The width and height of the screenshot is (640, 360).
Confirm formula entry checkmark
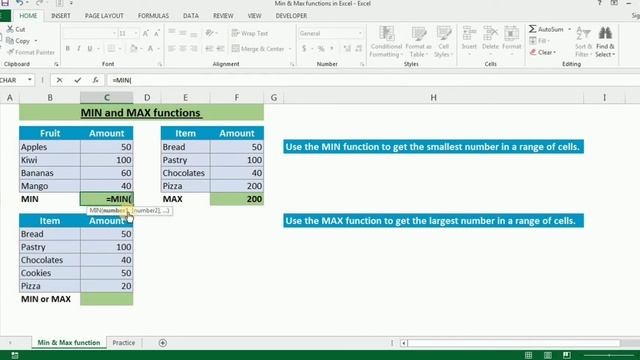pos(78,80)
